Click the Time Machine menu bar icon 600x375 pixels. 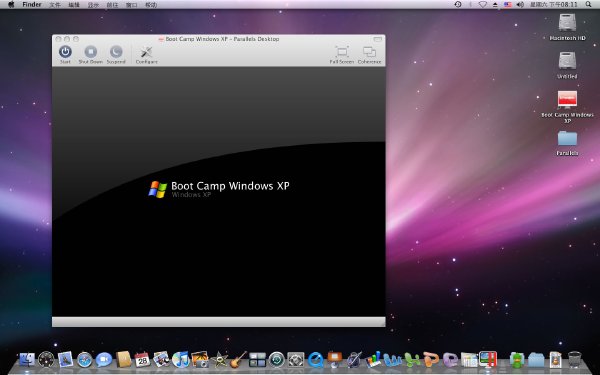[458, 5]
